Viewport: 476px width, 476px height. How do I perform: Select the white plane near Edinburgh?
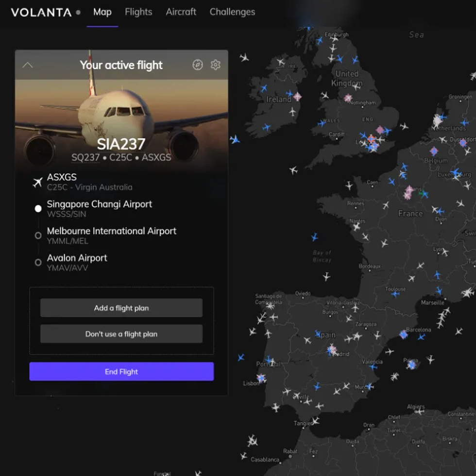pos(334,38)
